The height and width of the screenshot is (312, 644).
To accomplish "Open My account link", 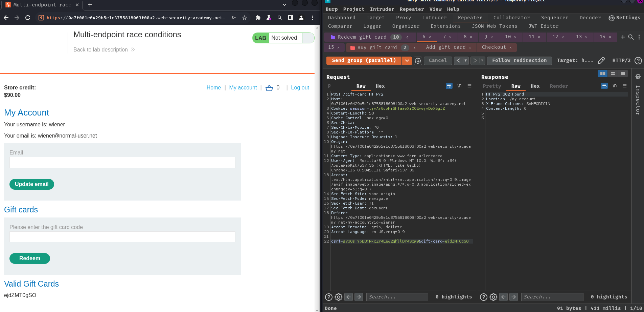I will (243, 88).
